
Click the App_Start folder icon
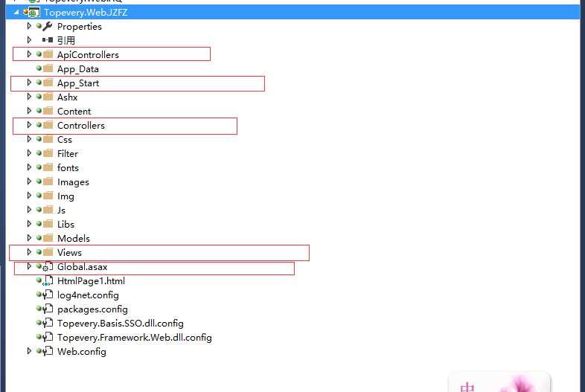point(48,83)
